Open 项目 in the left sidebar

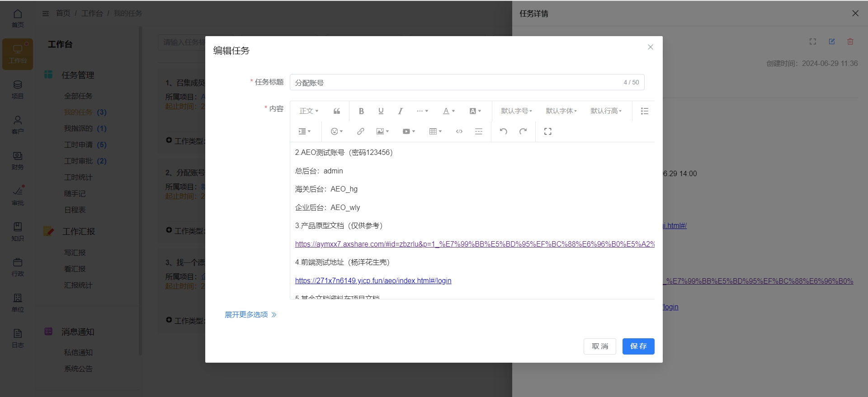(18, 89)
